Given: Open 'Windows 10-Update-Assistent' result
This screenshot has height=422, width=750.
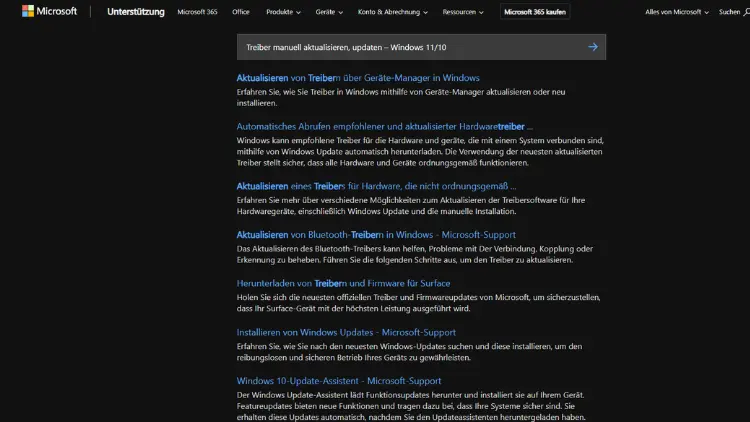Looking at the screenshot, I should (x=339, y=381).
